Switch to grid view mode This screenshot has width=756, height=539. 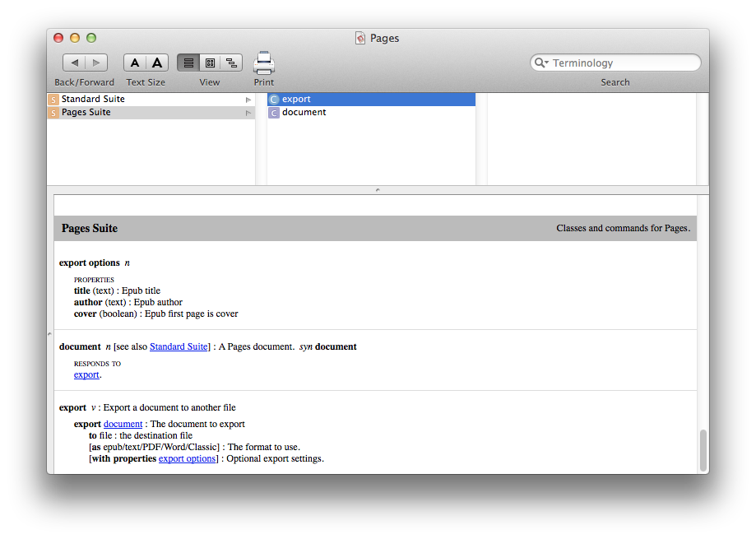click(211, 63)
